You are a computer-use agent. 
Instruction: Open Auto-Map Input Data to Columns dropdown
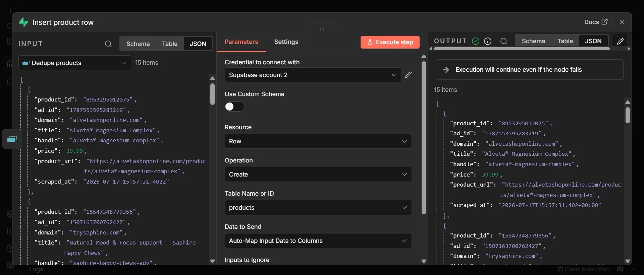point(318,241)
